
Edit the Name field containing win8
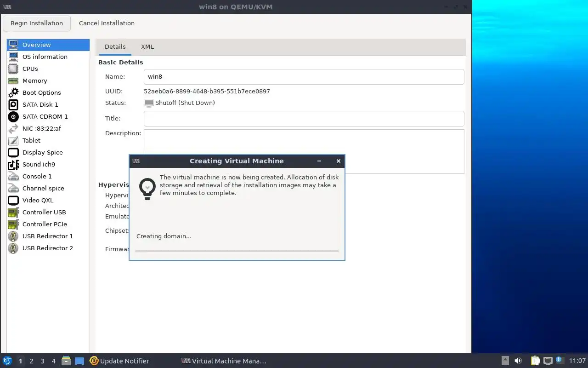304,77
